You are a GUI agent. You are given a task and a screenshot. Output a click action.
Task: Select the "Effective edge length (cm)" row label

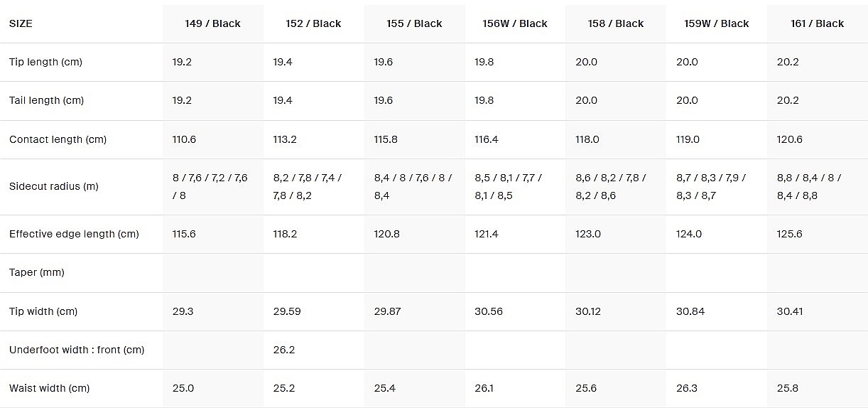(74, 234)
